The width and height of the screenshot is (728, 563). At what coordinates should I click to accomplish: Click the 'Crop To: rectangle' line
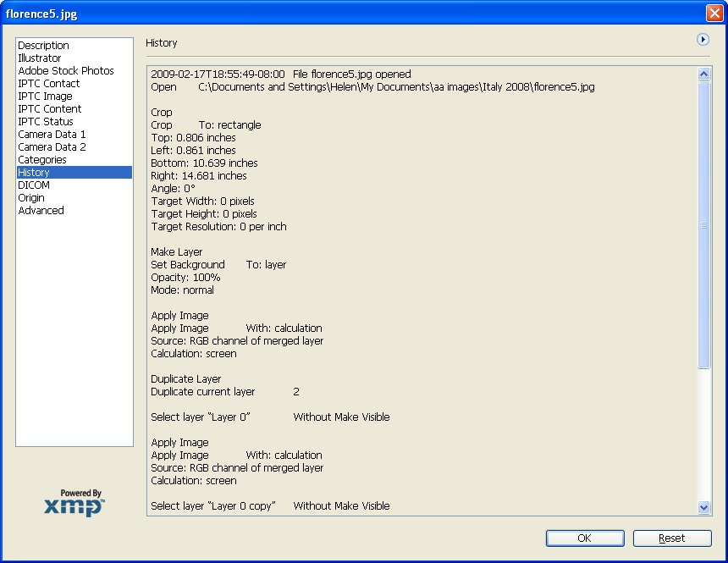coord(206,125)
